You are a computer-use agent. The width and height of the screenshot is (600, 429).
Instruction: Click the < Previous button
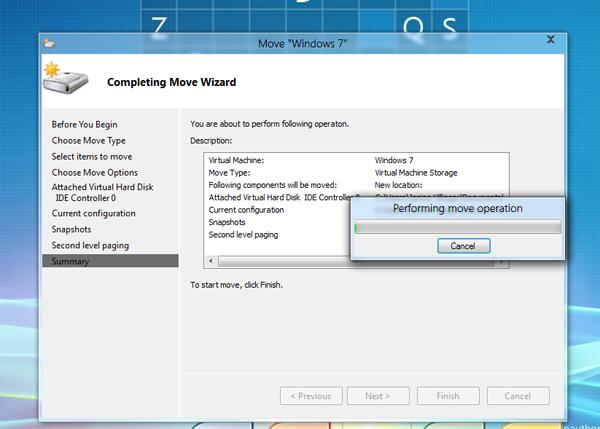pyautogui.click(x=311, y=396)
